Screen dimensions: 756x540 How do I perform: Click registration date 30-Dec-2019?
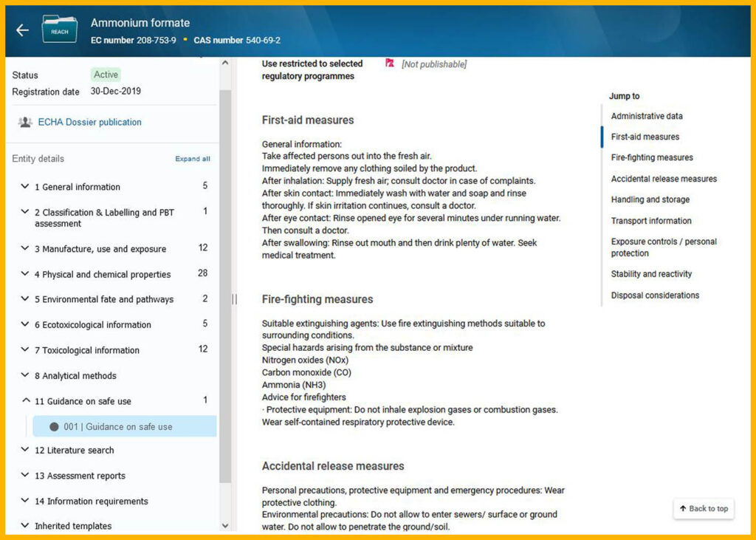click(x=116, y=91)
